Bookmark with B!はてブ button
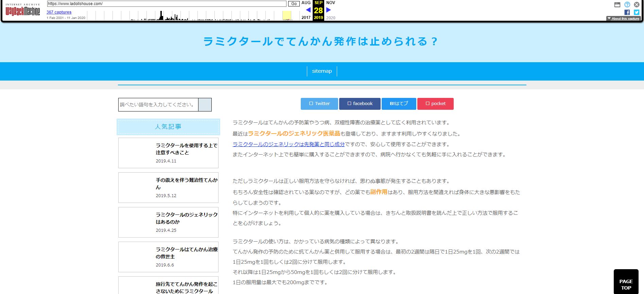The height and width of the screenshot is (294, 644). pyautogui.click(x=399, y=104)
